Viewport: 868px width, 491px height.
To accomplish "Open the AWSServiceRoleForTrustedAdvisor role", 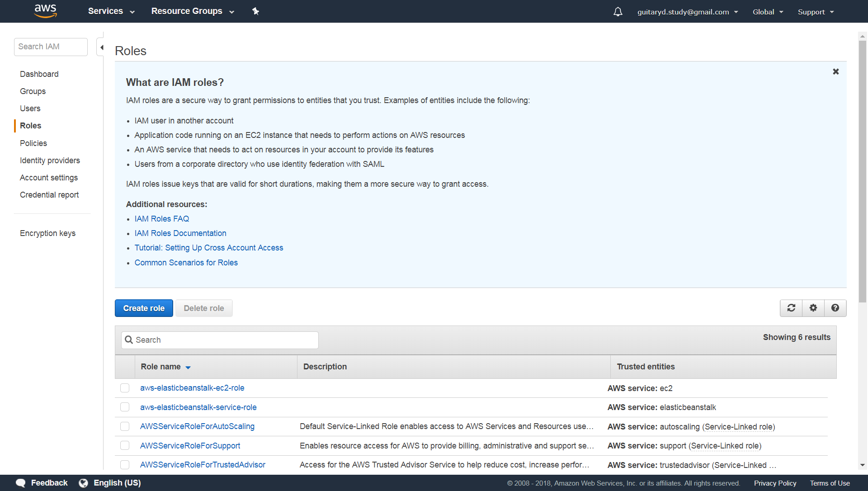I will pos(203,465).
